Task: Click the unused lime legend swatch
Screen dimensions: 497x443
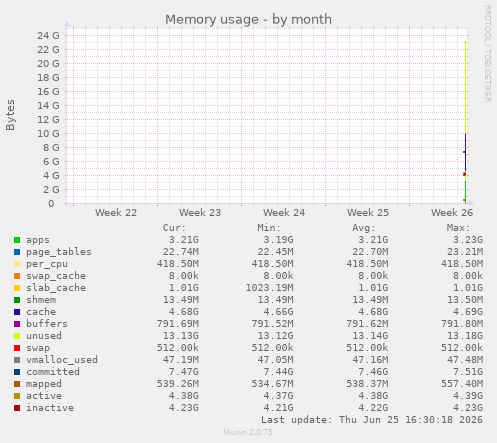Action: click(x=17, y=336)
